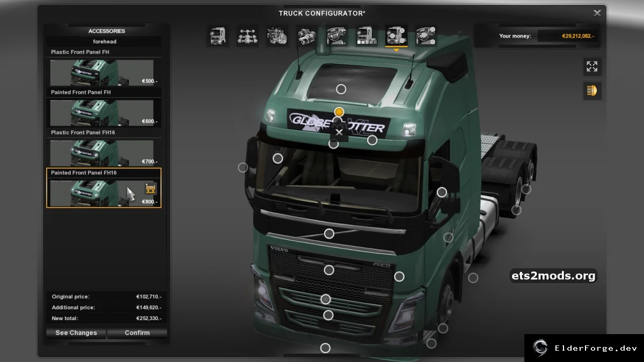Remove the accessory with the X marker
644x362 pixels.
coord(339,132)
